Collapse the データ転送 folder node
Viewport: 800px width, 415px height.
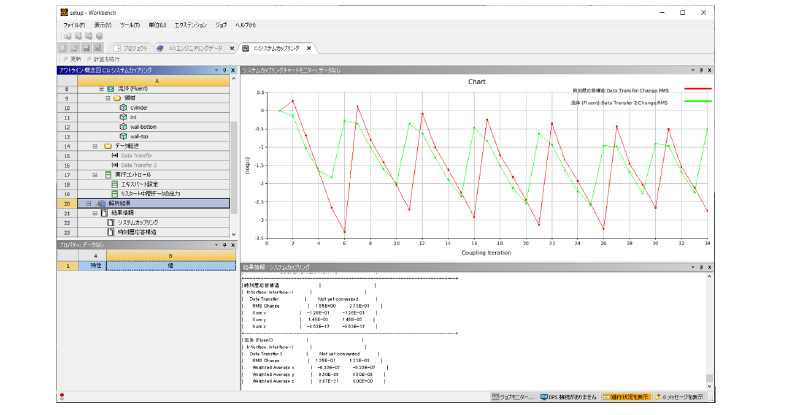pyautogui.click(x=96, y=145)
